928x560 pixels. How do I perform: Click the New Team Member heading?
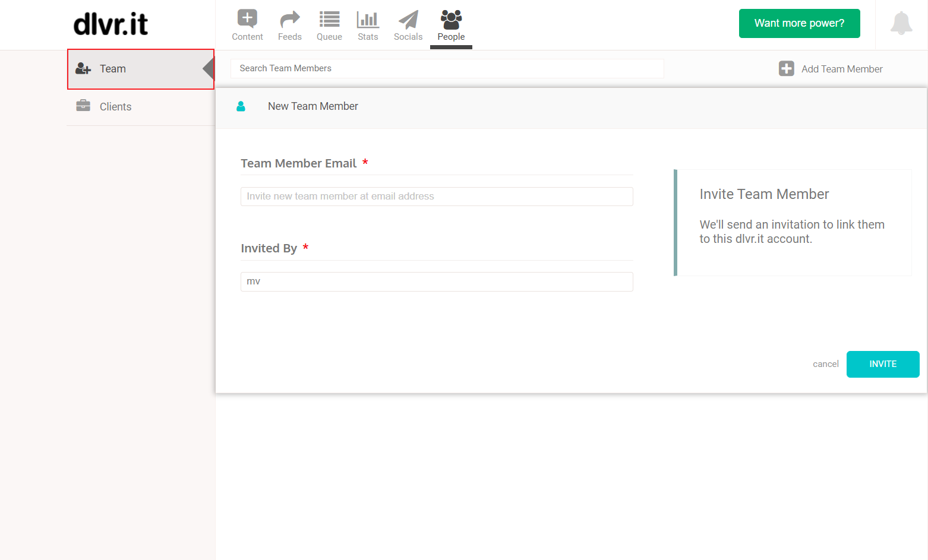click(313, 106)
